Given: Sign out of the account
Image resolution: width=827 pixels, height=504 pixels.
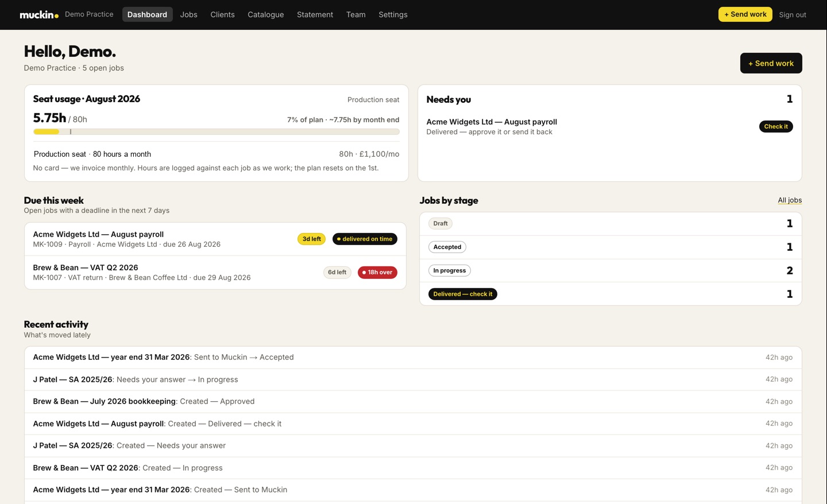Looking at the screenshot, I should point(793,14).
